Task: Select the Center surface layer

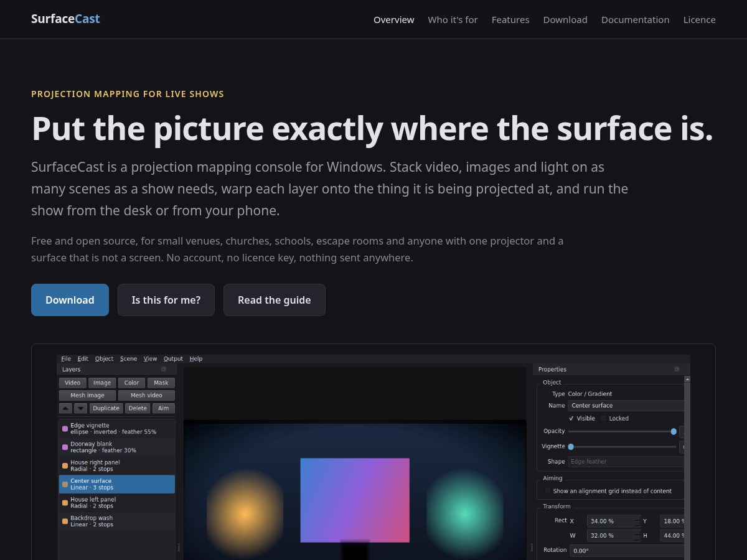Action: click(117, 484)
